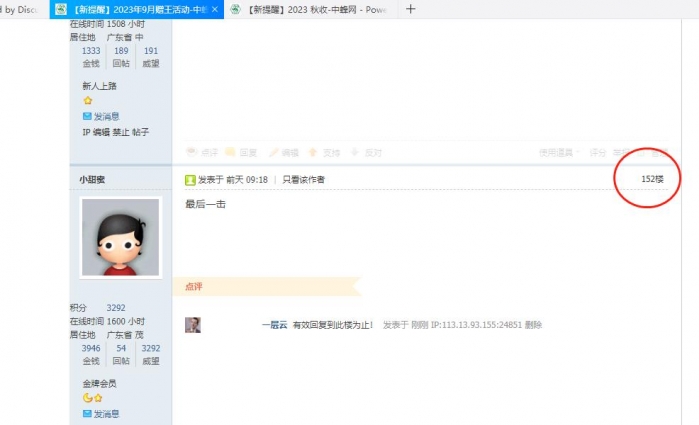This screenshot has width=699, height=425.
Task: Click the 小甜蜜 avatar image
Action: [x=120, y=237]
